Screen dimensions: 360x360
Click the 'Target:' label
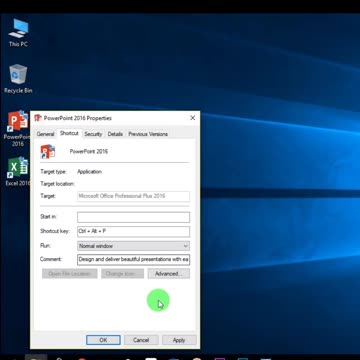(x=48, y=196)
